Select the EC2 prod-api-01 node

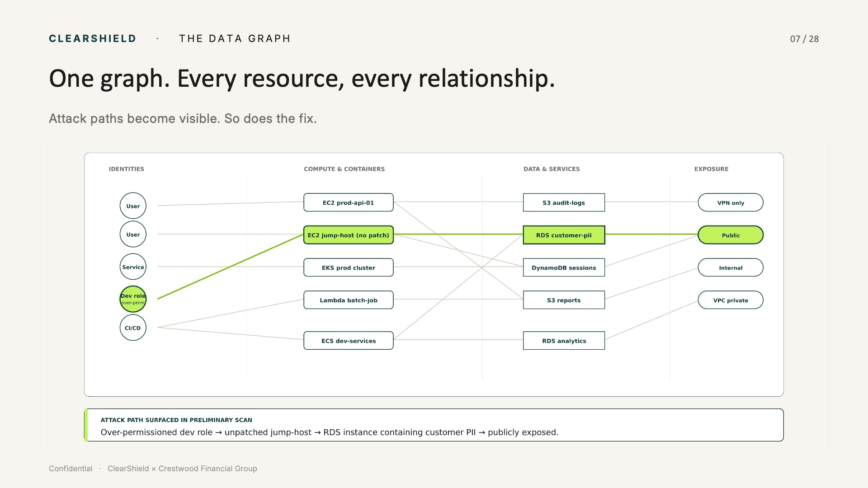(349, 202)
